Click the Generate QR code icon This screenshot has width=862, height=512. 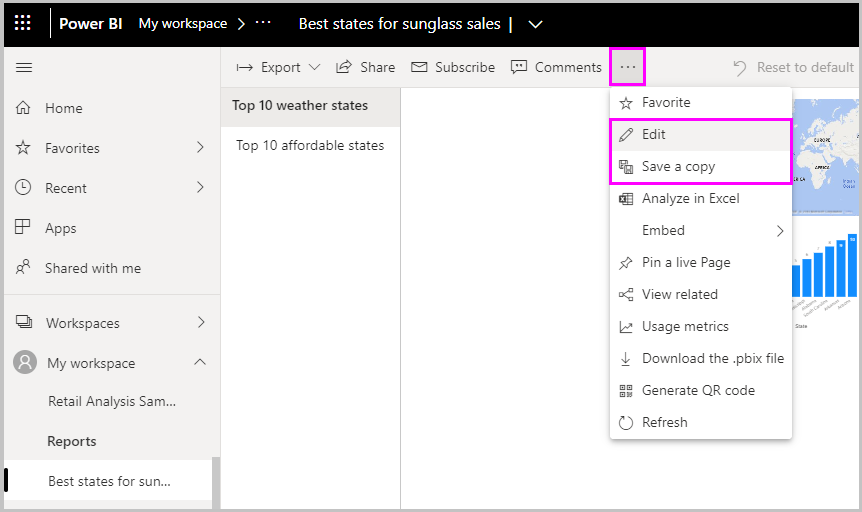coord(626,390)
